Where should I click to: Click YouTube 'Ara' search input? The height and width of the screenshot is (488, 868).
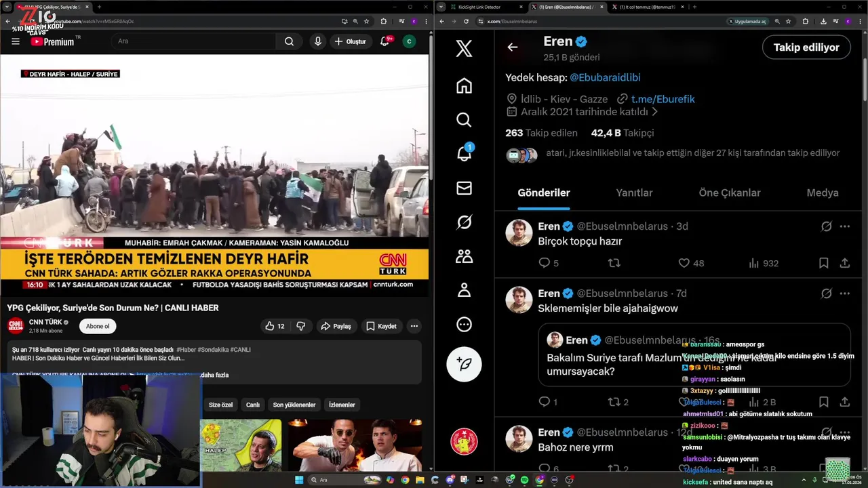[193, 41]
